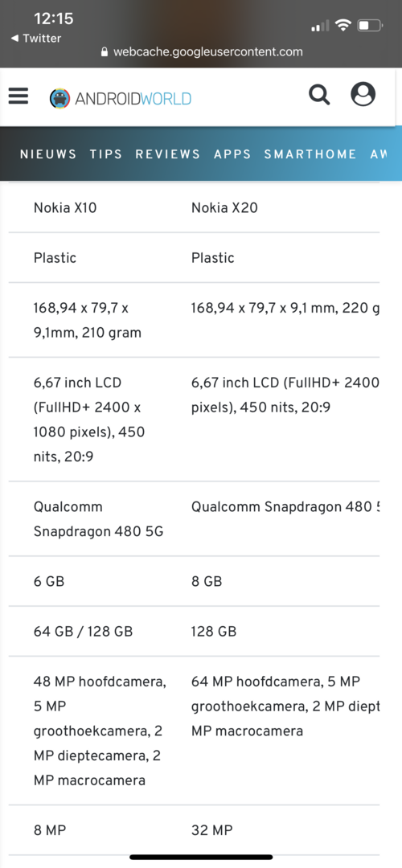Tap the home indicator bar at bottom
The height and width of the screenshot is (868, 402).
click(201, 858)
